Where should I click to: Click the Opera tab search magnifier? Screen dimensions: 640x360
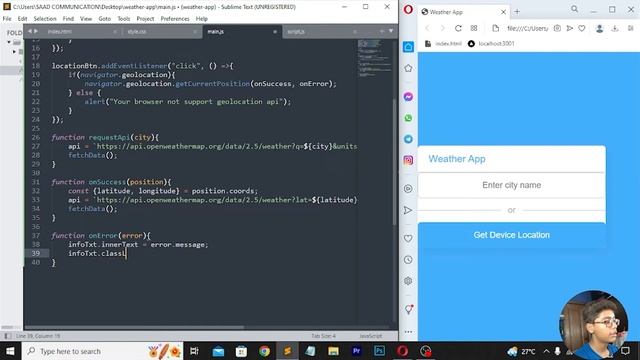(575, 9)
